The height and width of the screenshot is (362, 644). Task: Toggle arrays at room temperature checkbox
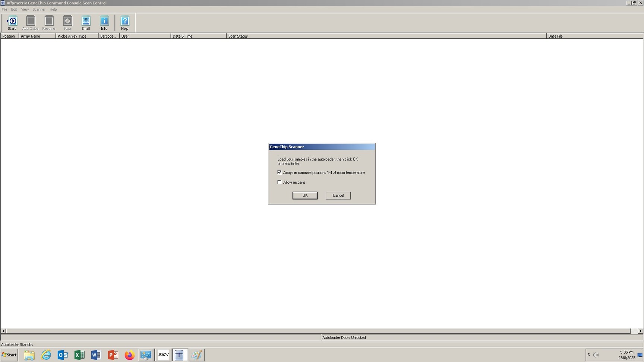(280, 172)
